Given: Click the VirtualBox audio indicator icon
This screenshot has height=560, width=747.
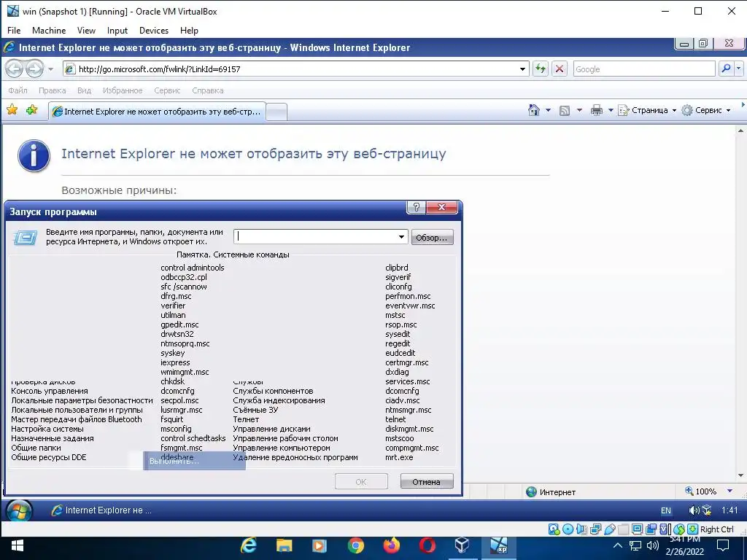Looking at the screenshot, I should 581,529.
